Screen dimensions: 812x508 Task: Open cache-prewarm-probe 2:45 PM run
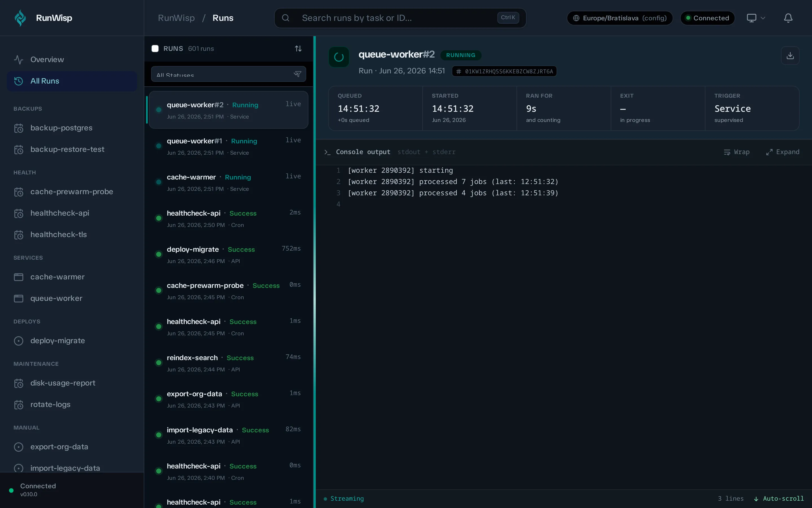tap(228, 291)
